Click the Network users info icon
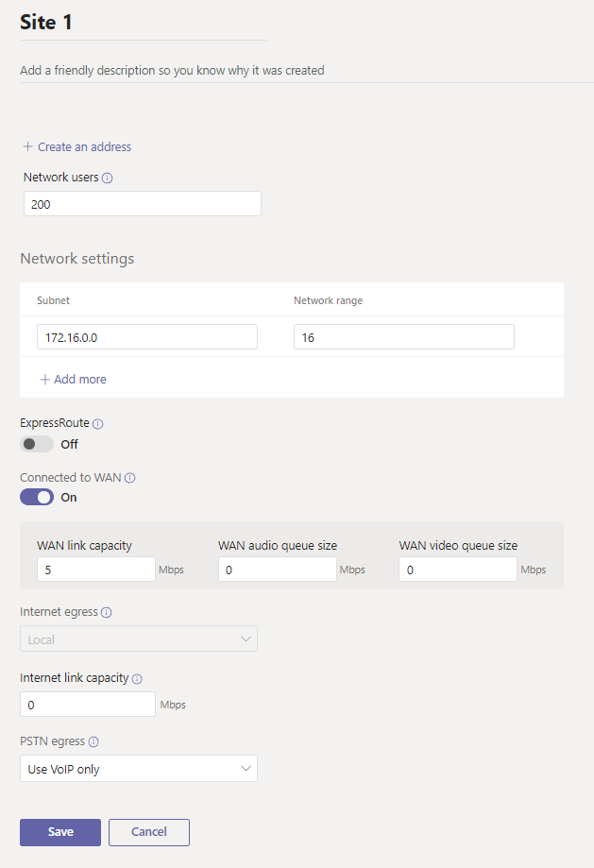Viewport: 594px width, 868px height. pos(108,178)
